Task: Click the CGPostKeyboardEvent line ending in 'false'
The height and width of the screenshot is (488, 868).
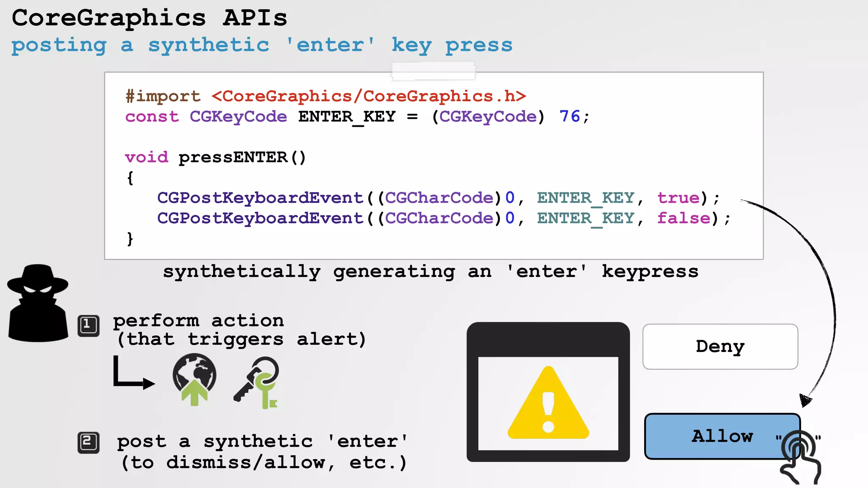Action: click(444, 218)
